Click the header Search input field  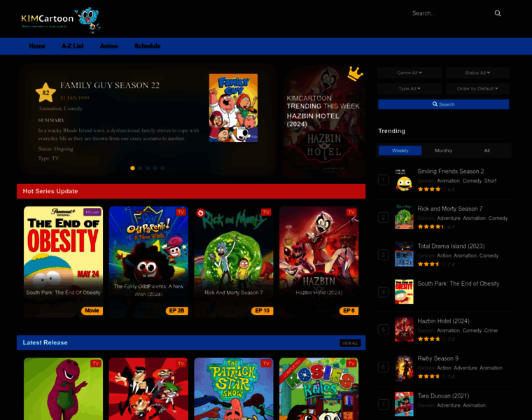coord(449,13)
